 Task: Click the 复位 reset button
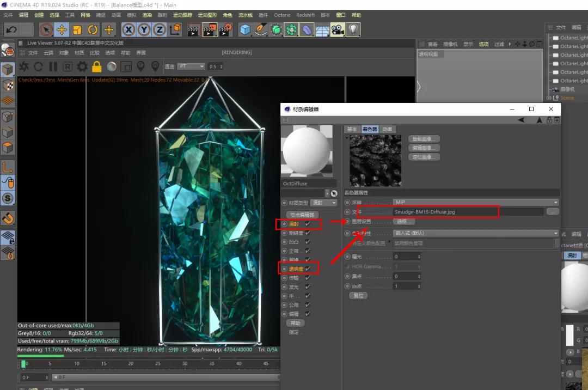[358, 296]
